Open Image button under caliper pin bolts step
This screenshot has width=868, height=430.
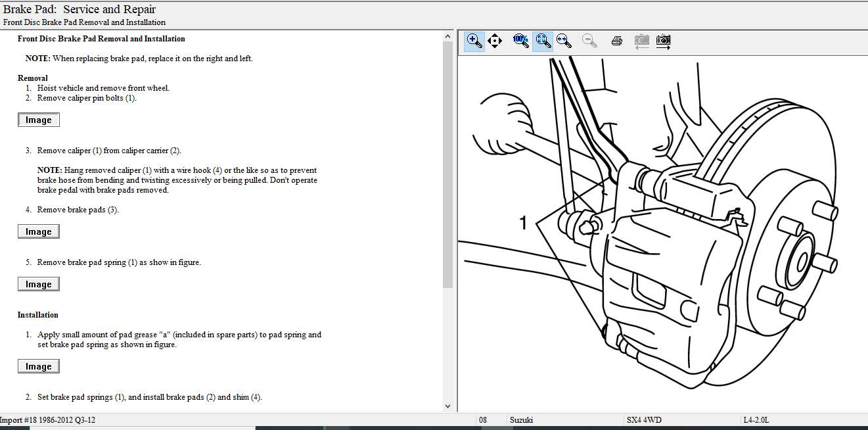(x=39, y=120)
